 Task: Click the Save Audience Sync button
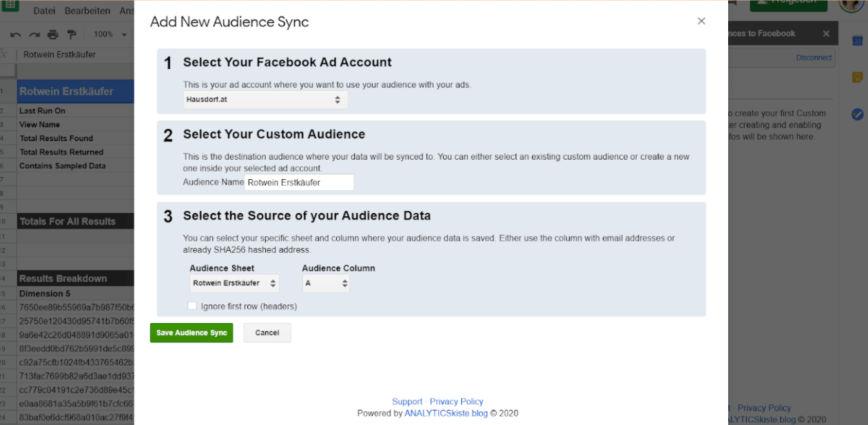pos(192,333)
